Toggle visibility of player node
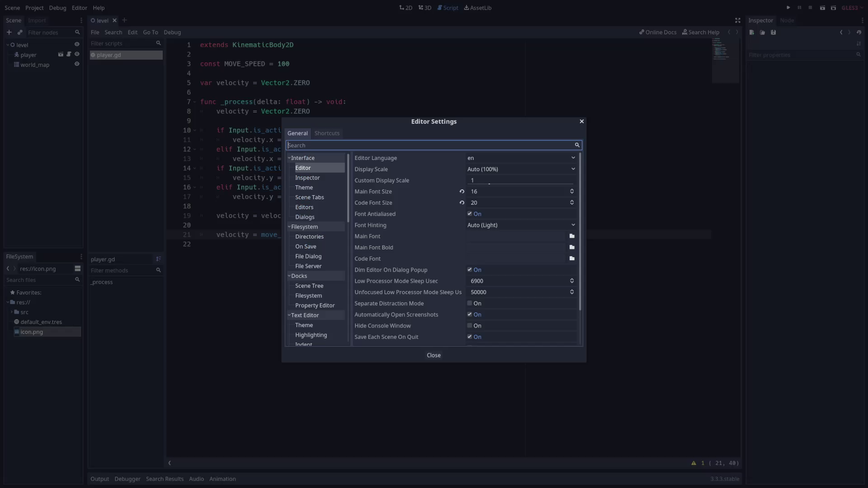The height and width of the screenshot is (488, 868). pyautogui.click(x=77, y=54)
